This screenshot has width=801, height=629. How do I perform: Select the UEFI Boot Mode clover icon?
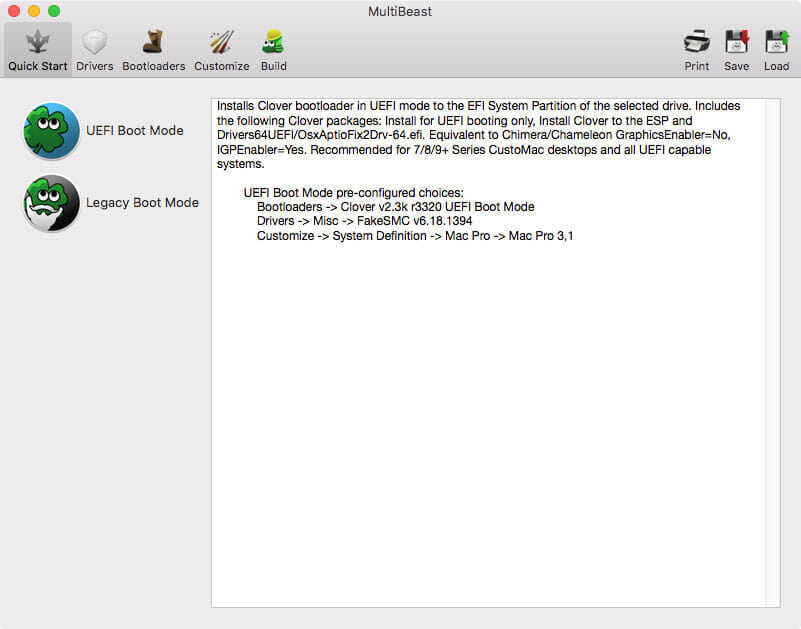pos(51,130)
